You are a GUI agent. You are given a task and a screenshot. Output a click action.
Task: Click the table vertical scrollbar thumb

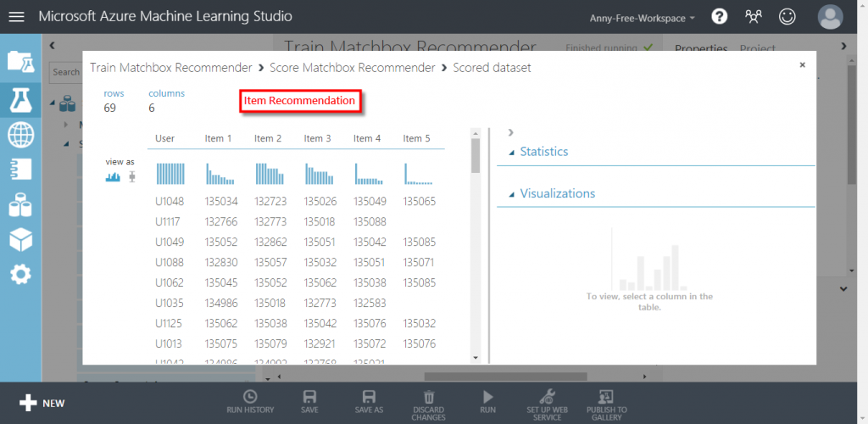475,155
